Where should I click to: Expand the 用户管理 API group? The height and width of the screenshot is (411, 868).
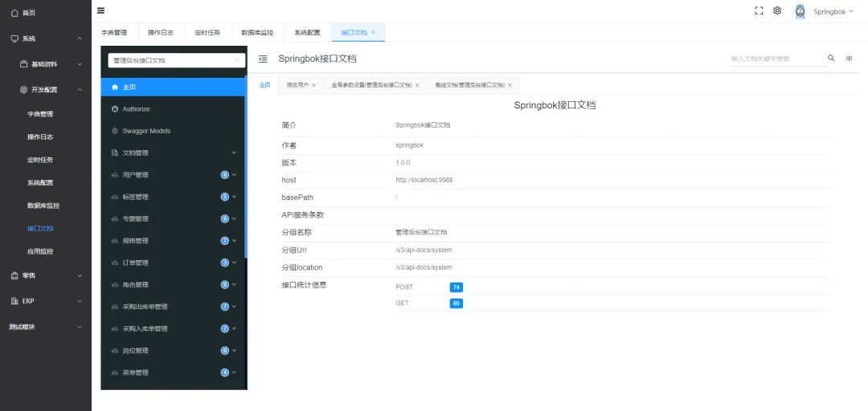173,175
